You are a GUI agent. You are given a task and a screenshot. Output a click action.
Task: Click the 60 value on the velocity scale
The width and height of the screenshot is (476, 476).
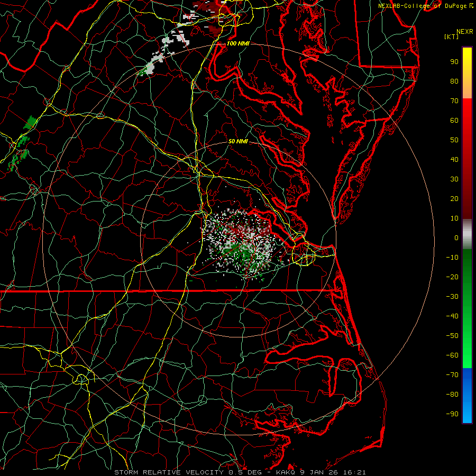pyautogui.click(x=454, y=121)
